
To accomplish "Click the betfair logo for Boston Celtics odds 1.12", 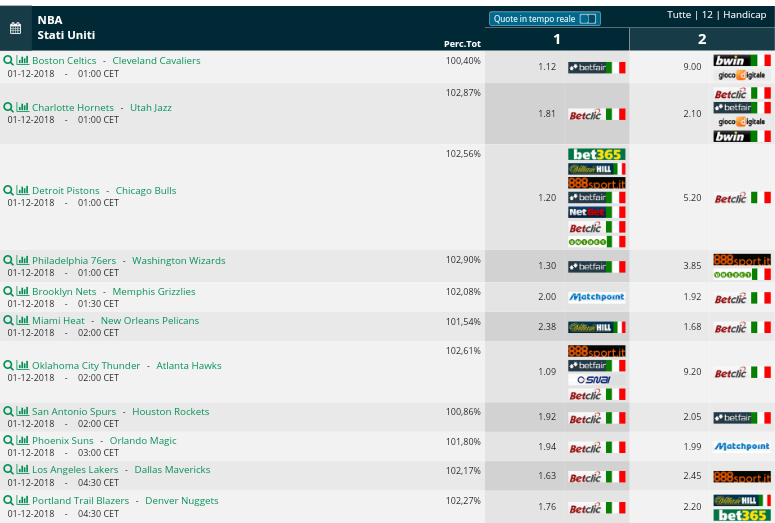I will coord(597,67).
